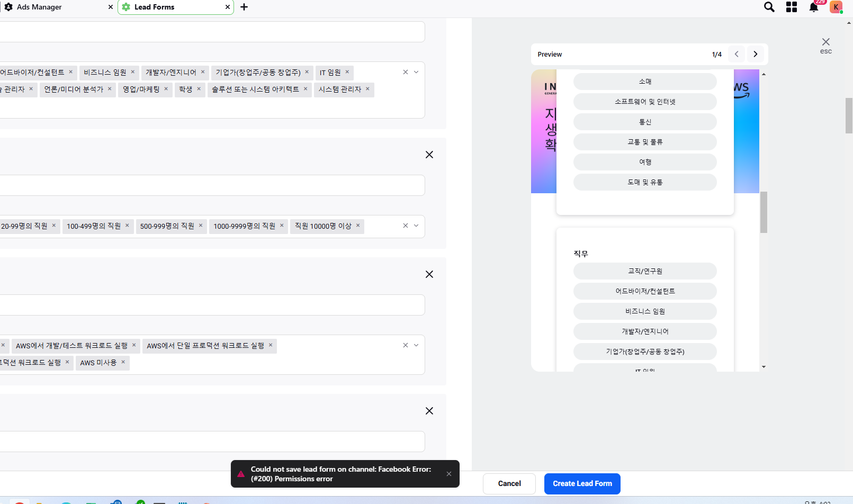Click the AWS usage question field
The image size is (853, 504).
pyautogui.click(x=212, y=305)
